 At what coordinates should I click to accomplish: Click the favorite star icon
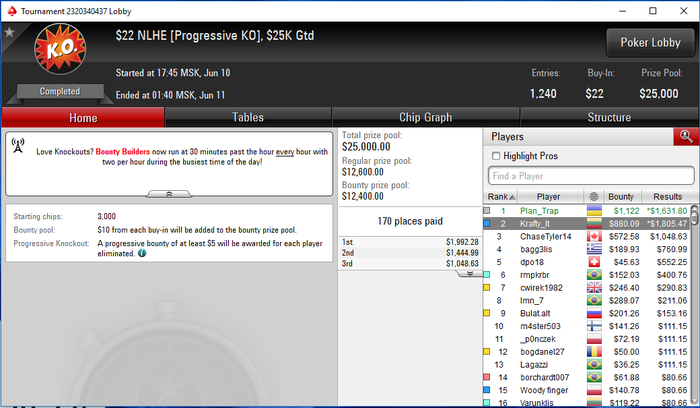pyautogui.click(x=9, y=32)
